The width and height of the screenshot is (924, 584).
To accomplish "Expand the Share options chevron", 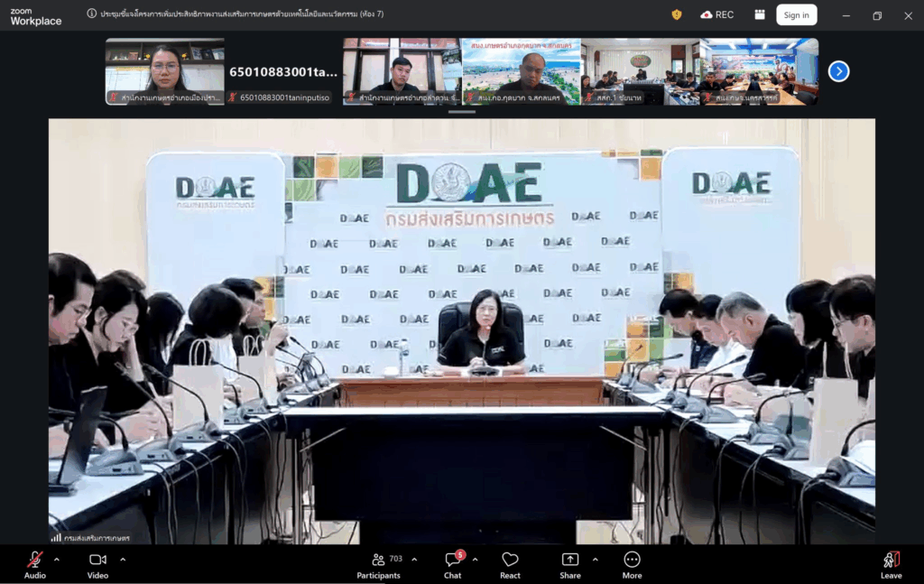I will pos(595,560).
